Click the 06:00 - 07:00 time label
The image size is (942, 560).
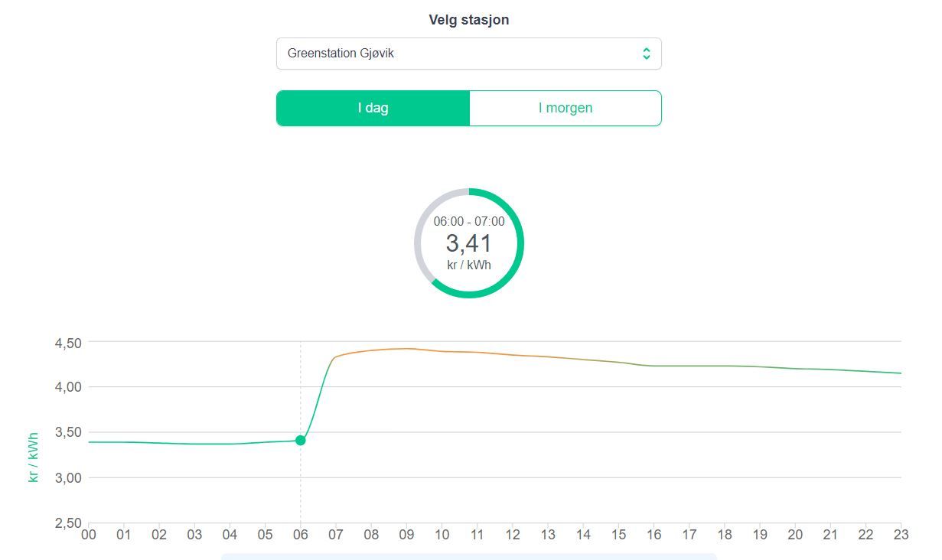coord(469,223)
